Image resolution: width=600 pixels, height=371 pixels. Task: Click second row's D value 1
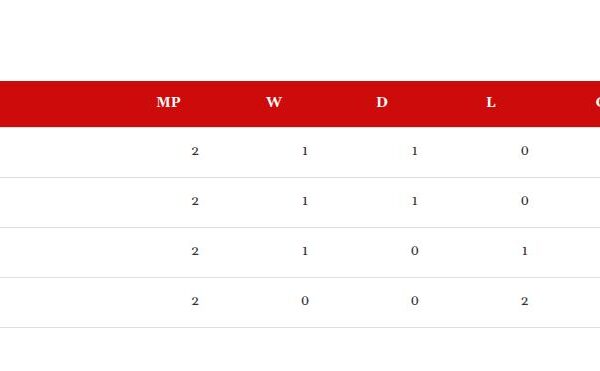pos(415,201)
